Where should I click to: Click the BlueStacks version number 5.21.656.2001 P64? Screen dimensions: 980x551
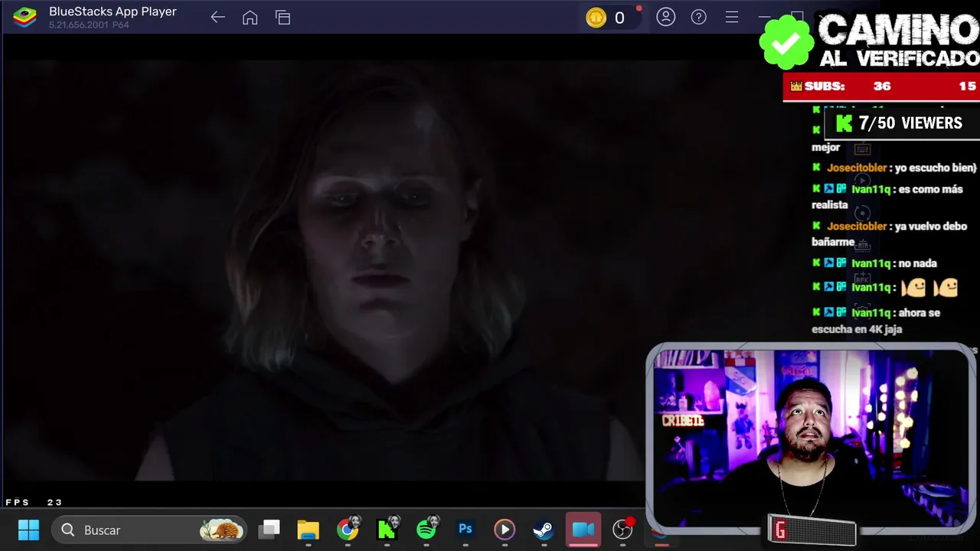point(89,25)
